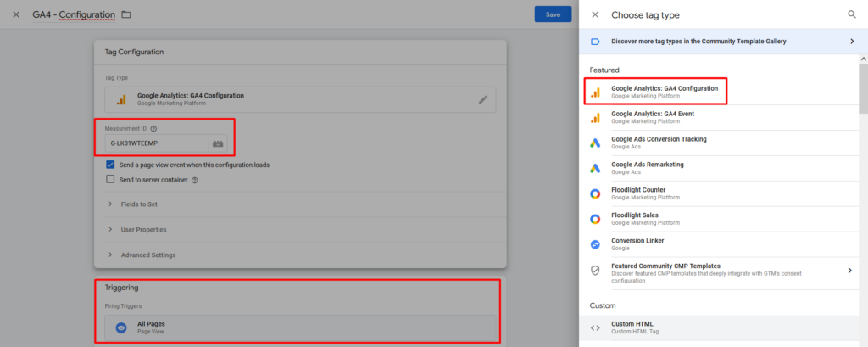Click the folder icon next to tag name

[126, 14]
